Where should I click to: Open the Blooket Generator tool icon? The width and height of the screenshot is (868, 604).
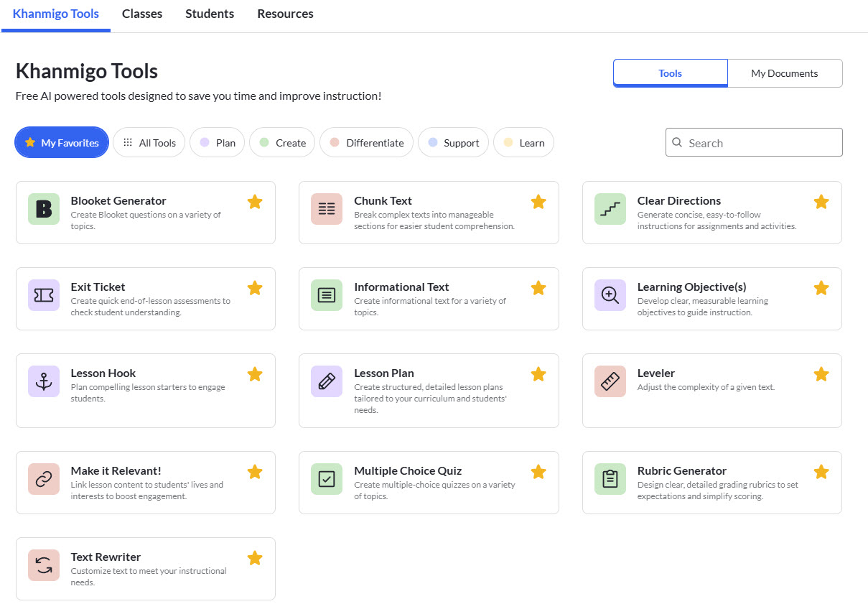(x=43, y=208)
